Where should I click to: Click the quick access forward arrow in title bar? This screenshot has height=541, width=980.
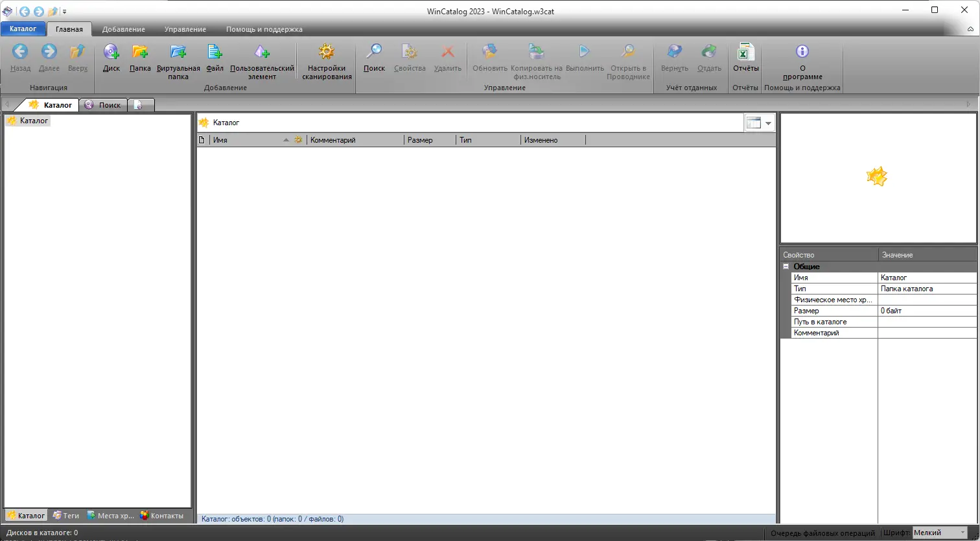(x=38, y=11)
